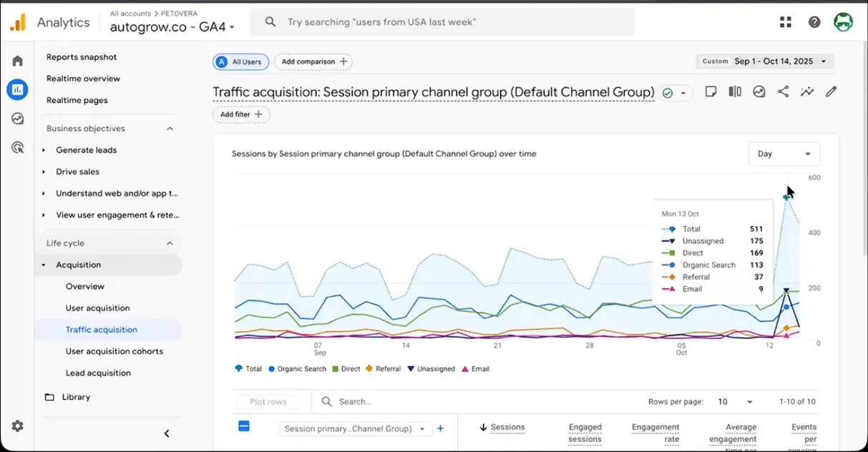Screen dimensions: 868x452
Task: Open the Day granularity dropdown
Action: click(784, 154)
